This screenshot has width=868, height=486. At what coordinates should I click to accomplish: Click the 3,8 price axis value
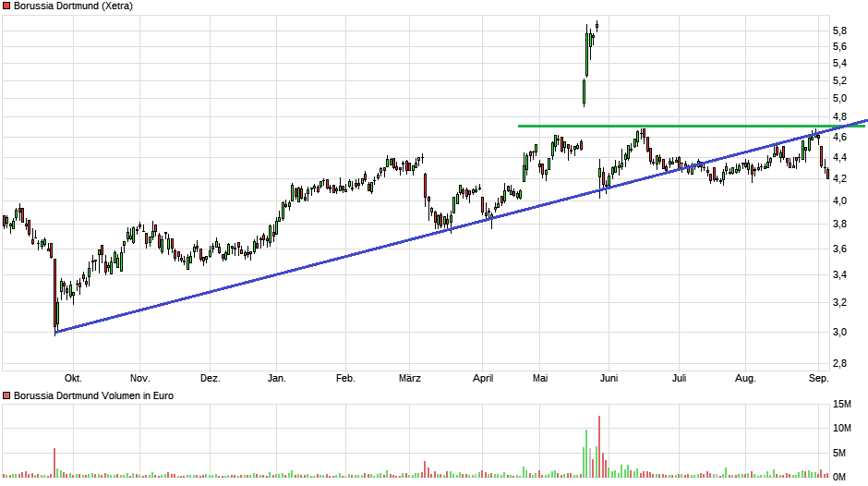pyautogui.click(x=839, y=224)
